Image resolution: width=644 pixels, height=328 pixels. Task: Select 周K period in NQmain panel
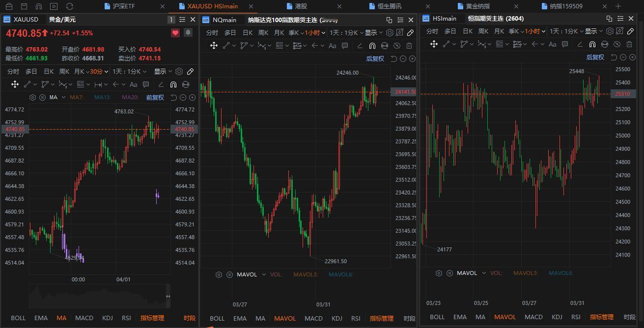click(263, 32)
